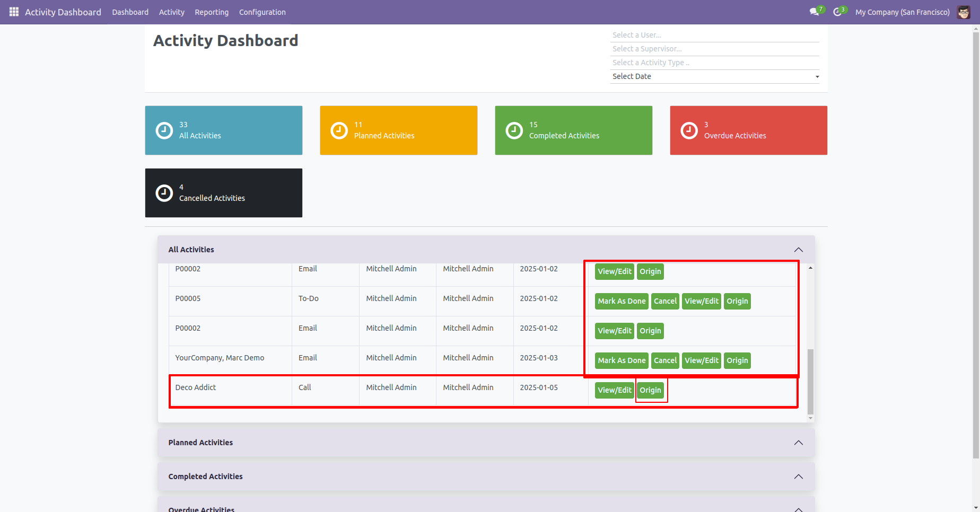Open Origin for the P00005 activity
This screenshot has width=980, height=512.
[737, 301]
